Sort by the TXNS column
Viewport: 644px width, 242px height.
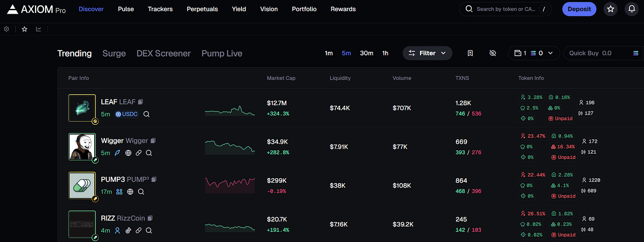coord(462,78)
